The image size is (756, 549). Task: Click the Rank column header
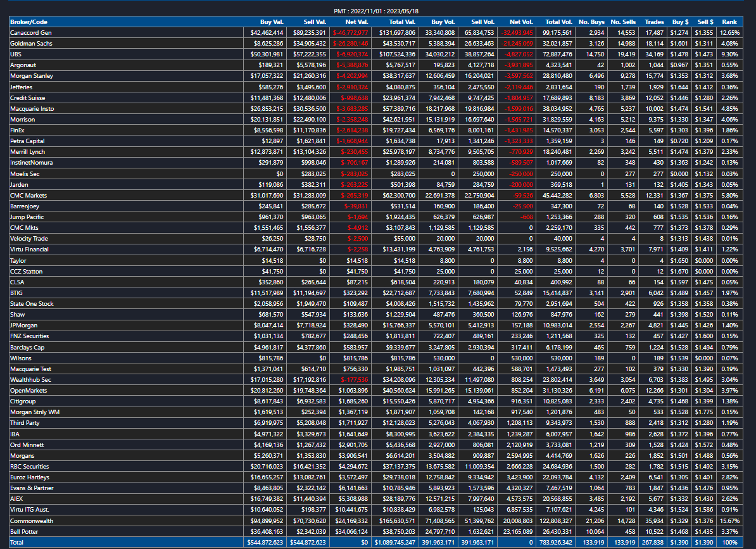[x=729, y=22]
